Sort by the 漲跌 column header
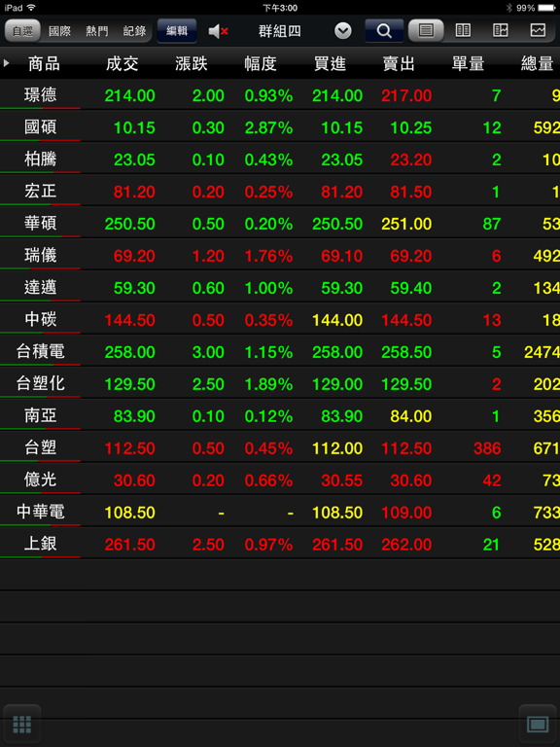This screenshot has width=560, height=747. coord(191,63)
